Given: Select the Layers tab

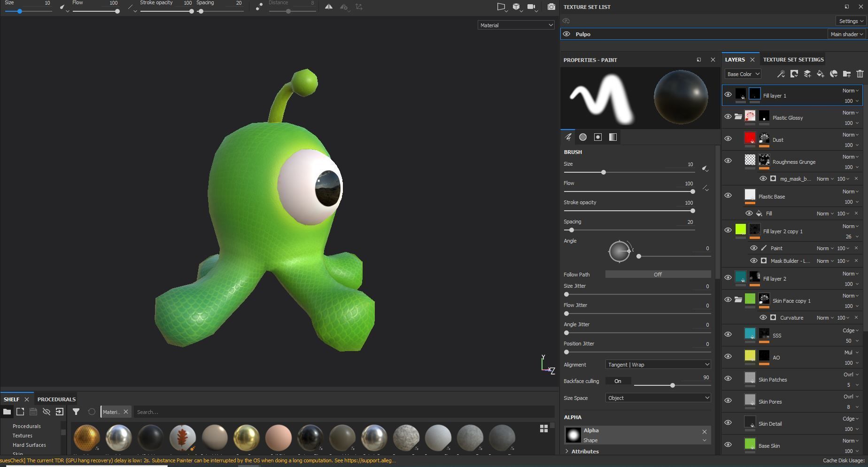Looking at the screenshot, I should click(735, 60).
